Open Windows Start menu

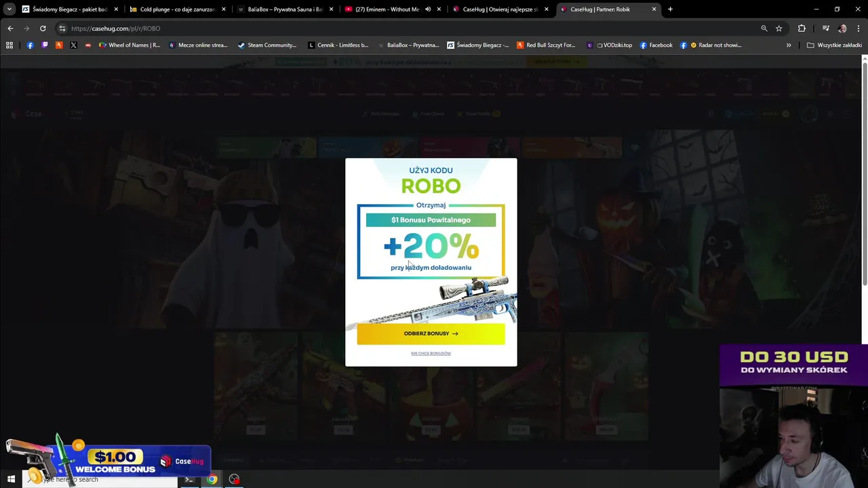11,479
